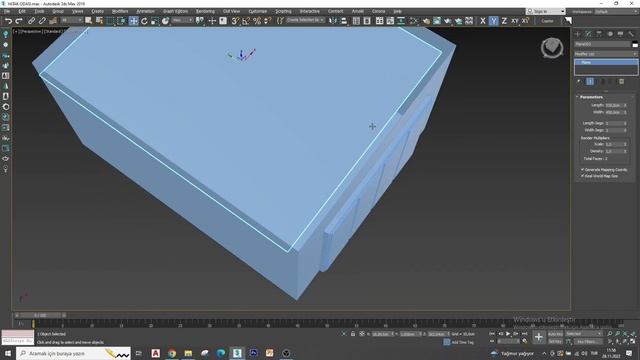This screenshot has height=360, width=640.
Task: Choose the Rectangular Selection Region tool
Action: coord(111,21)
